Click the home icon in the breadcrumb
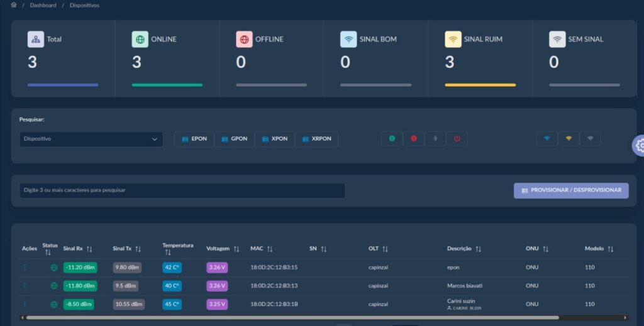The width and height of the screenshot is (644, 326). [14, 5]
